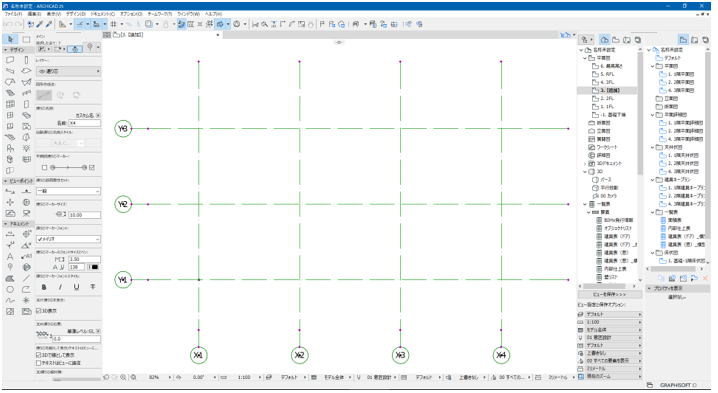The image size is (718, 393).
Task: Select the Spline tool
Action: pyautogui.click(x=10, y=300)
